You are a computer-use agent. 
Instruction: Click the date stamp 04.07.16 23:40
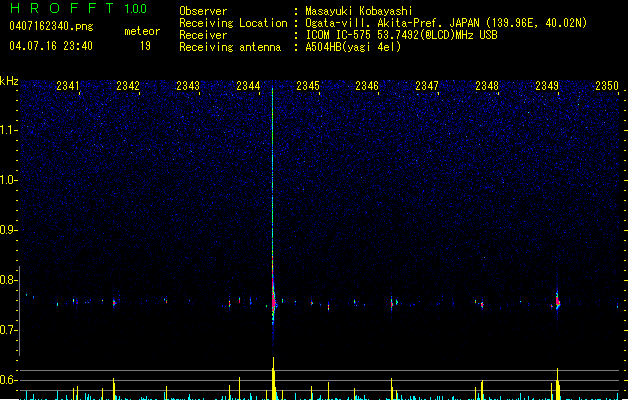(x=51, y=46)
